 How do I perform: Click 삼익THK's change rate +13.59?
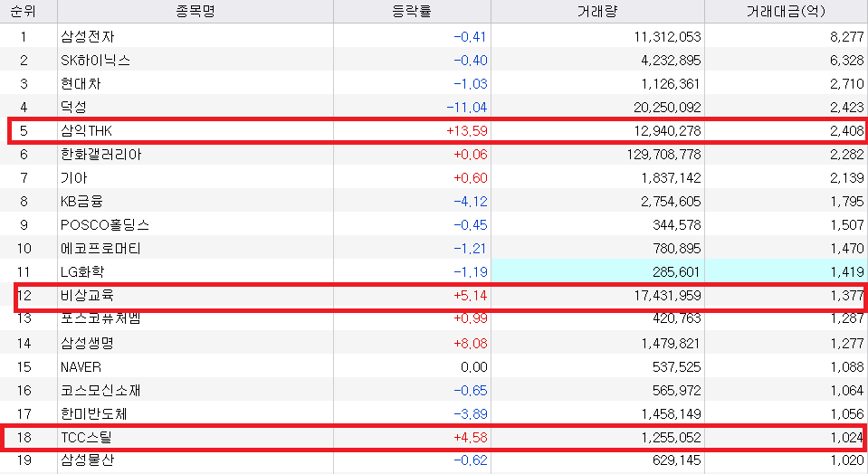(467, 131)
